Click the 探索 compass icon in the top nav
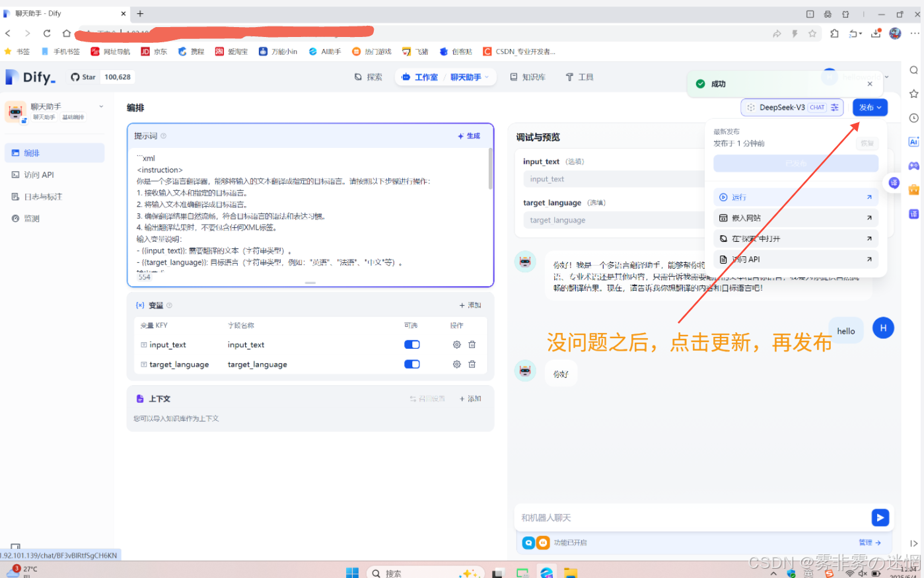 coord(358,77)
